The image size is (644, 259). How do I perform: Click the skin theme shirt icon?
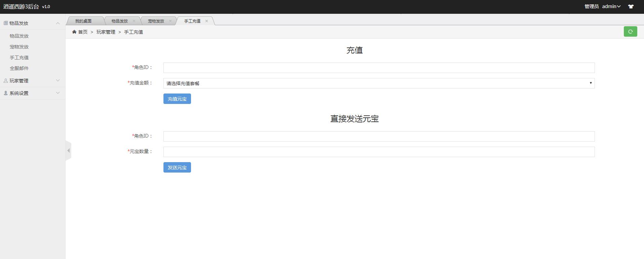pyautogui.click(x=631, y=6)
